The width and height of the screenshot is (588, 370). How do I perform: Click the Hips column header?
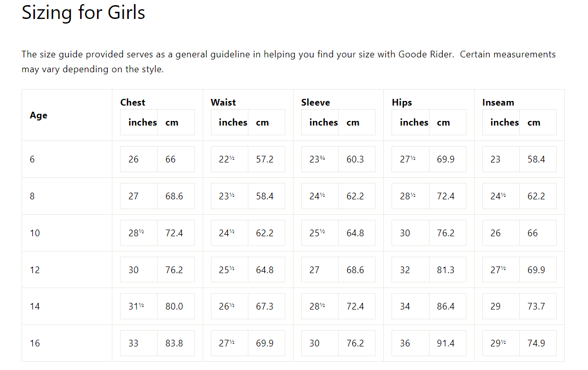tap(402, 102)
